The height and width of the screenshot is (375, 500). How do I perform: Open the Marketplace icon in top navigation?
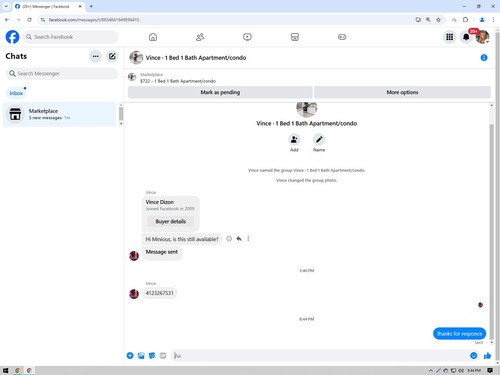(295, 37)
